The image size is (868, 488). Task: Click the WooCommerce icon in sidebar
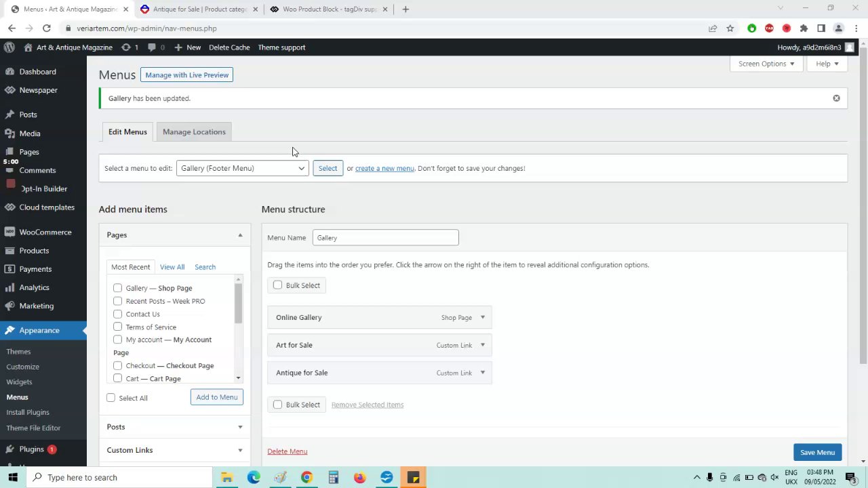click(x=9, y=232)
